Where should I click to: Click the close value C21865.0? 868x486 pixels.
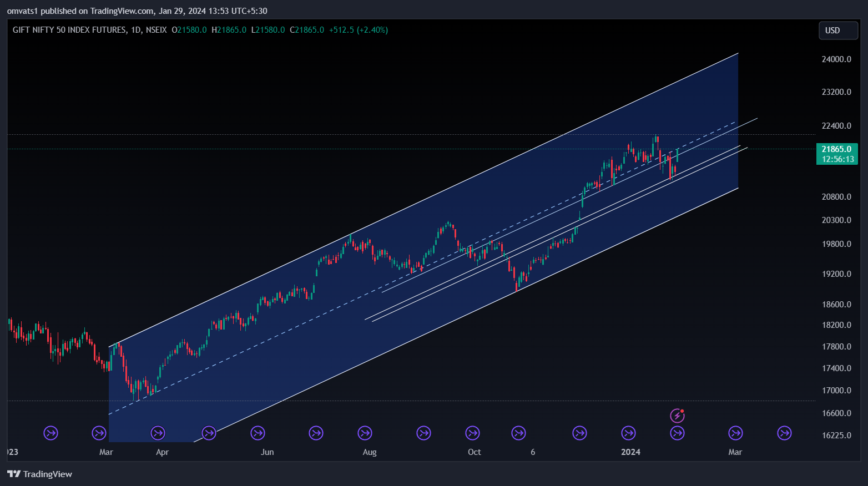point(307,30)
